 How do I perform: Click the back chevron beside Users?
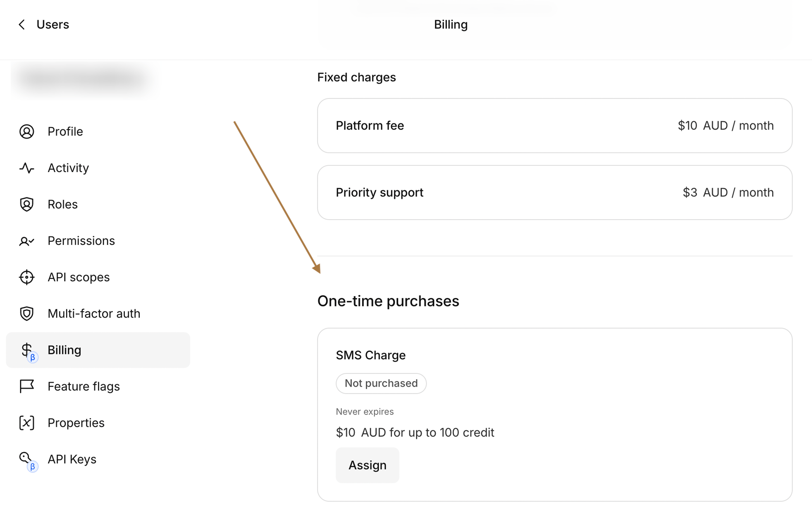(22, 25)
